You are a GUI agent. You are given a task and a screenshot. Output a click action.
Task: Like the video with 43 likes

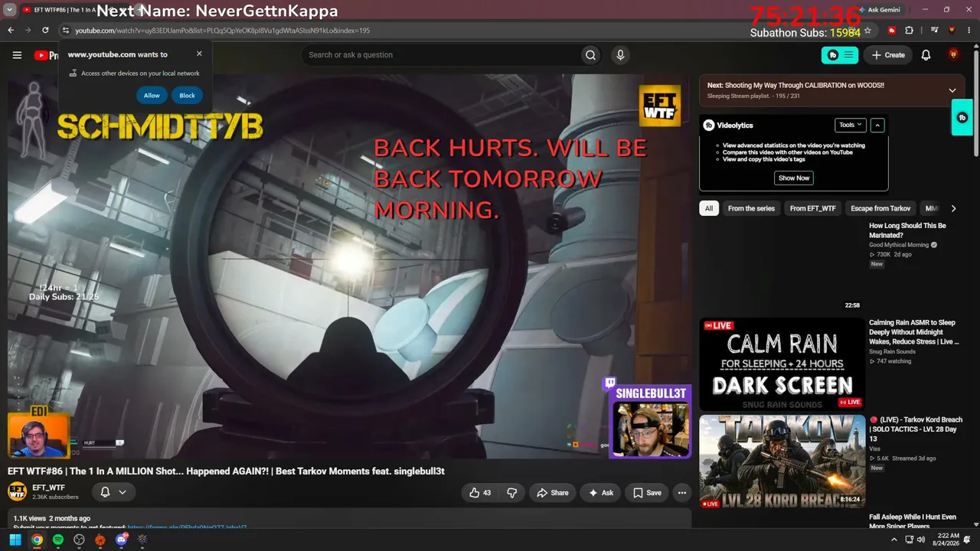(481, 493)
